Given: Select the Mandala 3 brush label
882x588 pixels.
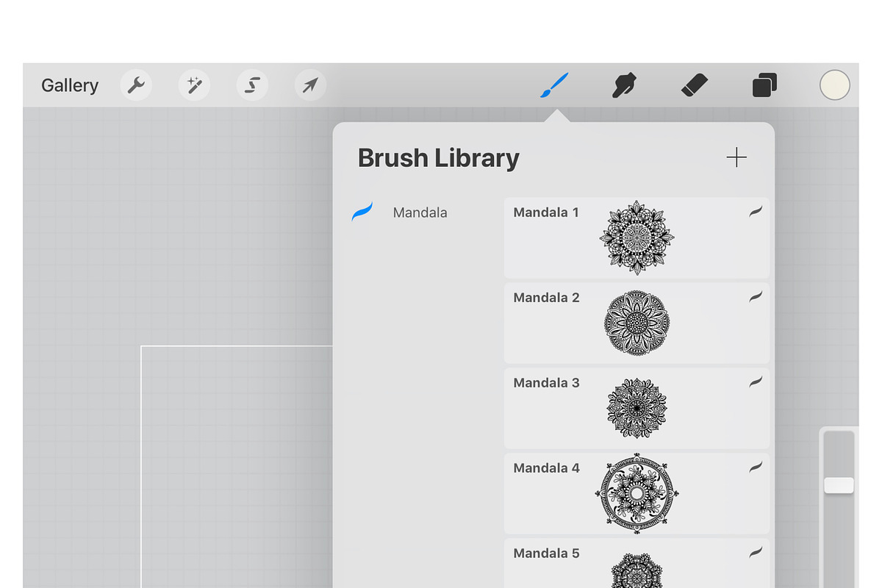Looking at the screenshot, I should [x=546, y=383].
